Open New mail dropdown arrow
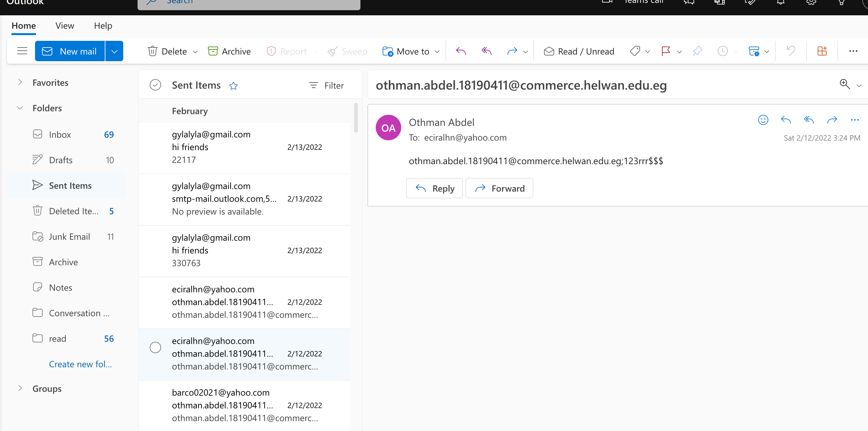 point(114,51)
